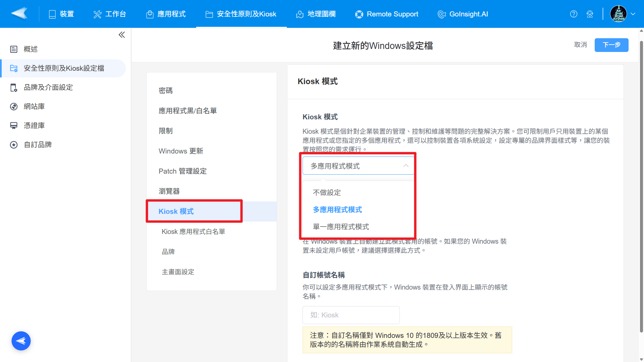This screenshot has height=362, width=644.
Task: Click the AirDroid paper plane logo
Action: [19, 14]
